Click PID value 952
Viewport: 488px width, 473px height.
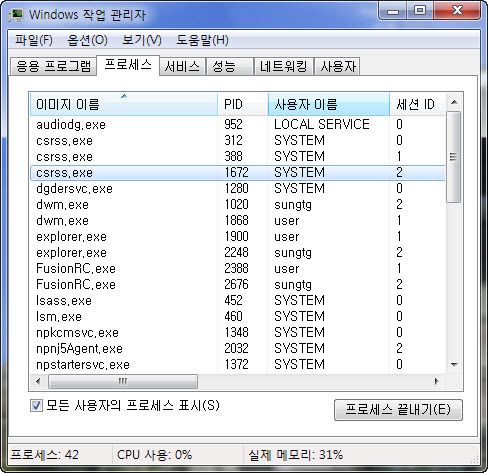click(x=233, y=124)
